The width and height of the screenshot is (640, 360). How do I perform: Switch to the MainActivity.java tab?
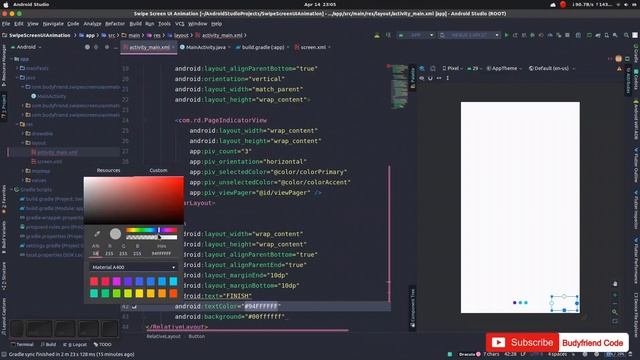pyautogui.click(x=205, y=47)
